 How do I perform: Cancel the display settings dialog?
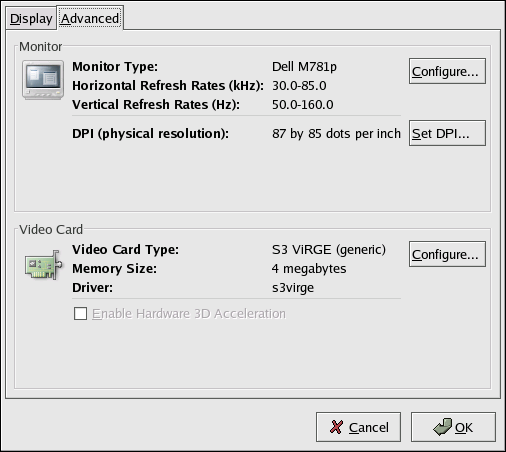[358, 427]
